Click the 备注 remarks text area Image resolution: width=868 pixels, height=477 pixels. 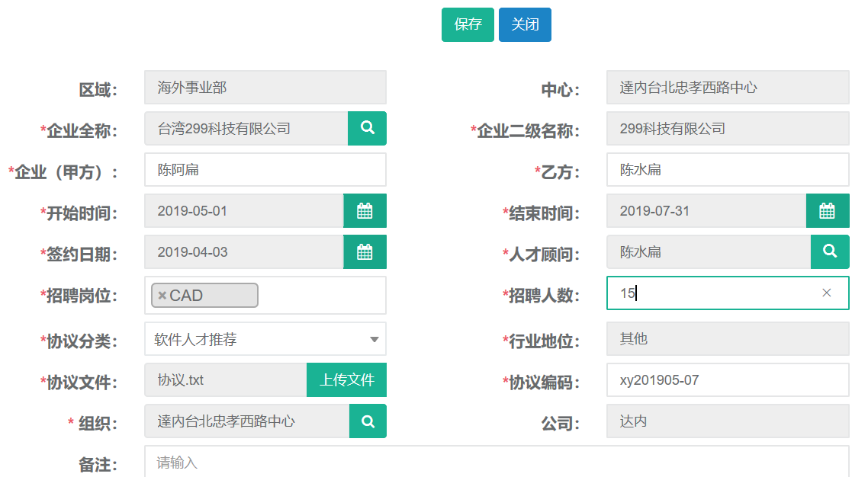click(x=496, y=462)
